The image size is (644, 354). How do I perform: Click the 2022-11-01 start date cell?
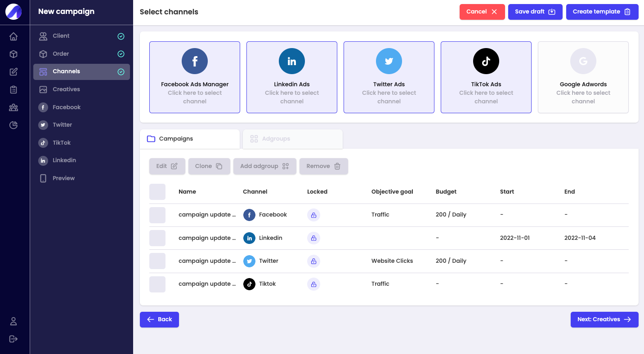[x=515, y=238]
